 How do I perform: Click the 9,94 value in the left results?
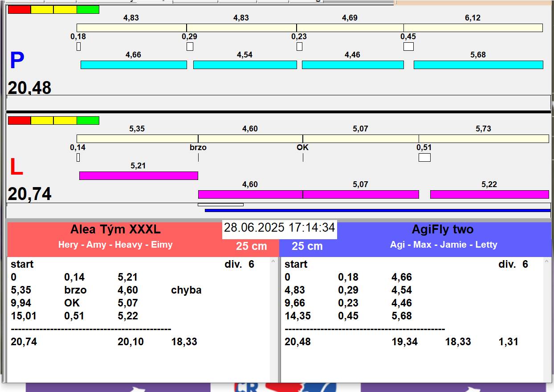pos(20,303)
